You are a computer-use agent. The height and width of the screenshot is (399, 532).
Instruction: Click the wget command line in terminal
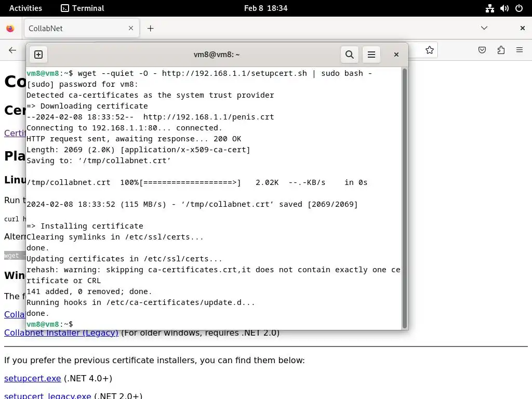coord(199,73)
